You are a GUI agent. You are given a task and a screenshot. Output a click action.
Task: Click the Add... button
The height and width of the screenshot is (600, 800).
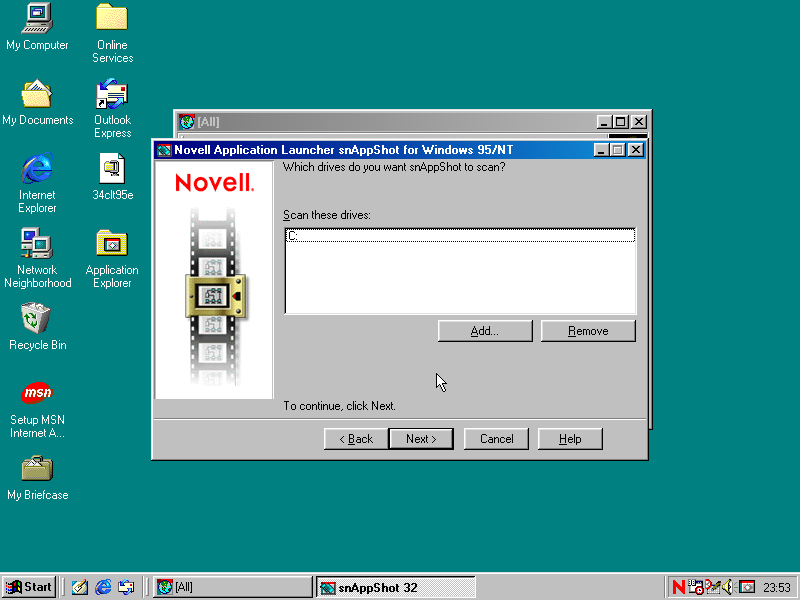pyautogui.click(x=485, y=331)
